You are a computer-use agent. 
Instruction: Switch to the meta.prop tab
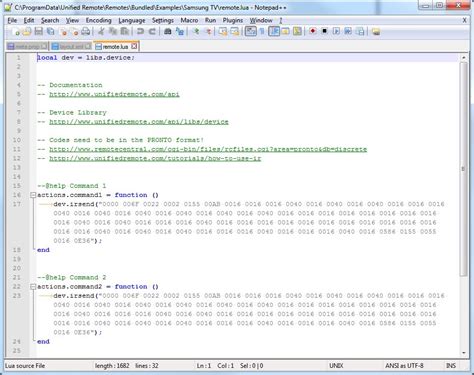[27, 46]
